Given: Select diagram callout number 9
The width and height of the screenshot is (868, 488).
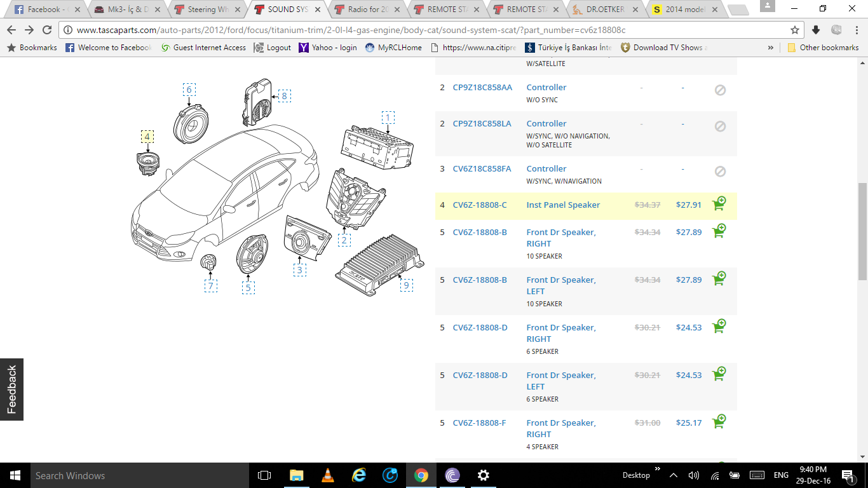Looking at the screenshot, I should pyautogui.click(x=406, y=285).
